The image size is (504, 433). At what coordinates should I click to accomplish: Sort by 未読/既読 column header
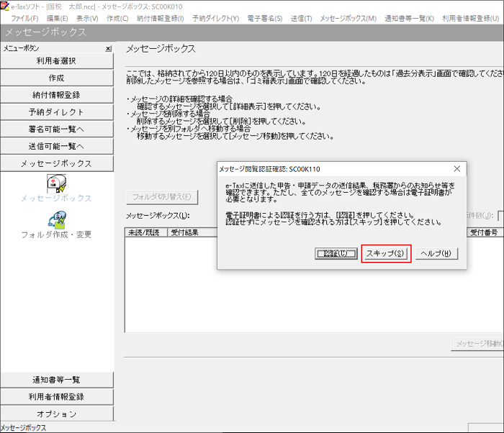[x=146, y=232]
